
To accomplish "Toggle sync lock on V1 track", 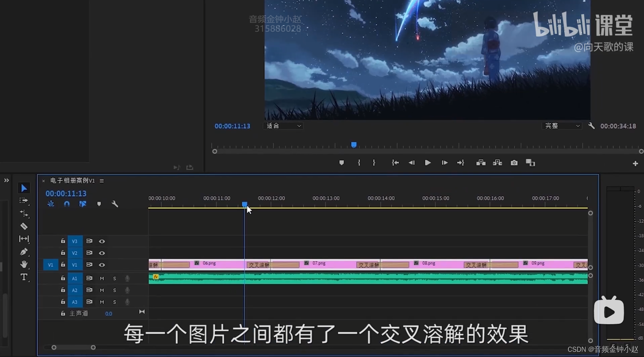I will pyautogui.click(x=89, y=264).
